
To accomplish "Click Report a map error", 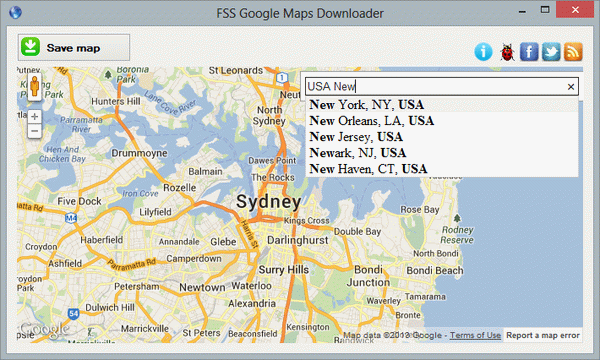I will coord(543,336).
